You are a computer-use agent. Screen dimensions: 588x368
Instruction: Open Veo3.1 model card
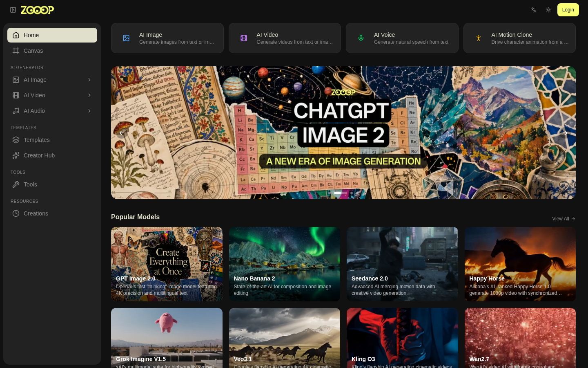click(285, 338)
